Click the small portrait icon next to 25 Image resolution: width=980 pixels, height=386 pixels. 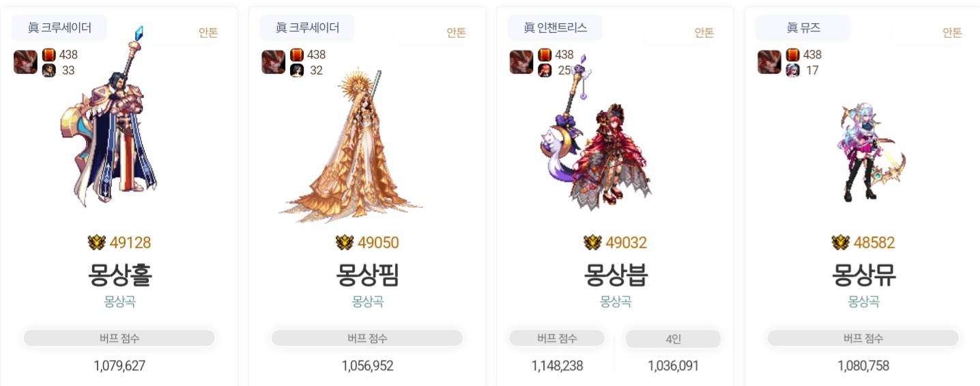tap(545, 70)
